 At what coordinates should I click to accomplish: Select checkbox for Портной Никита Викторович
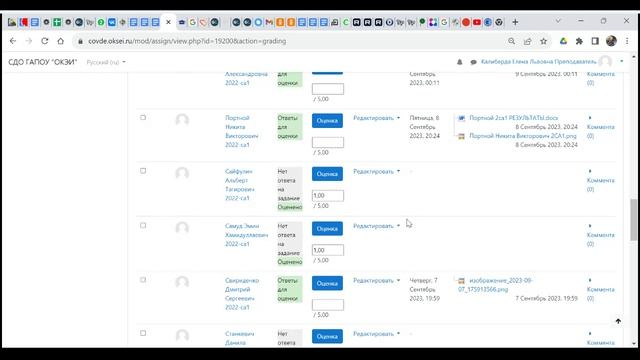[143, 118]
